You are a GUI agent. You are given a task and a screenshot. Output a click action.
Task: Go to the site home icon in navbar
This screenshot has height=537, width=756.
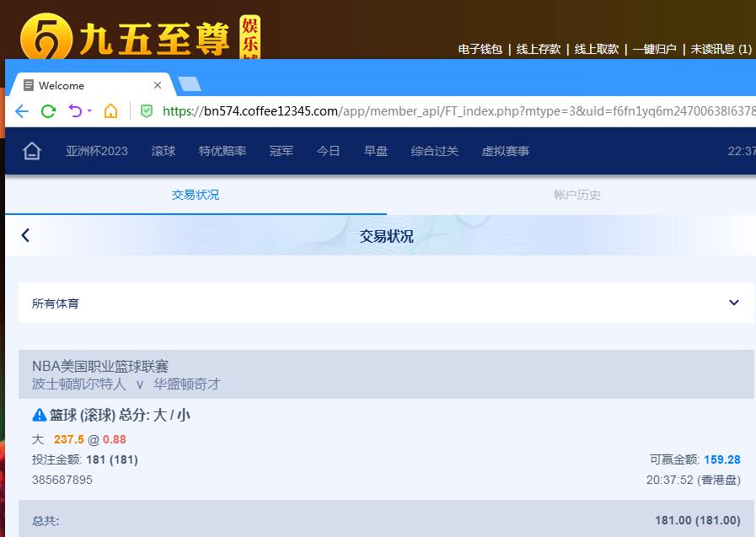coord(32,151)
